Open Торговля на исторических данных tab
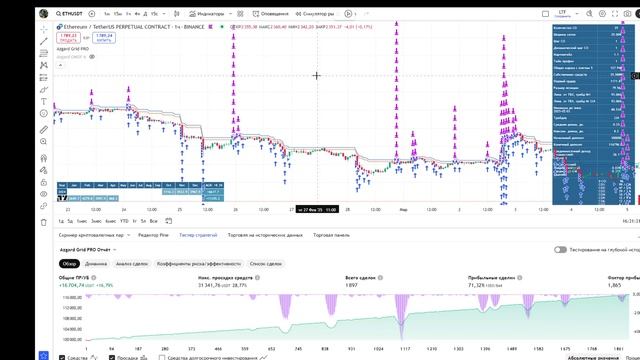 pos(265,235)
